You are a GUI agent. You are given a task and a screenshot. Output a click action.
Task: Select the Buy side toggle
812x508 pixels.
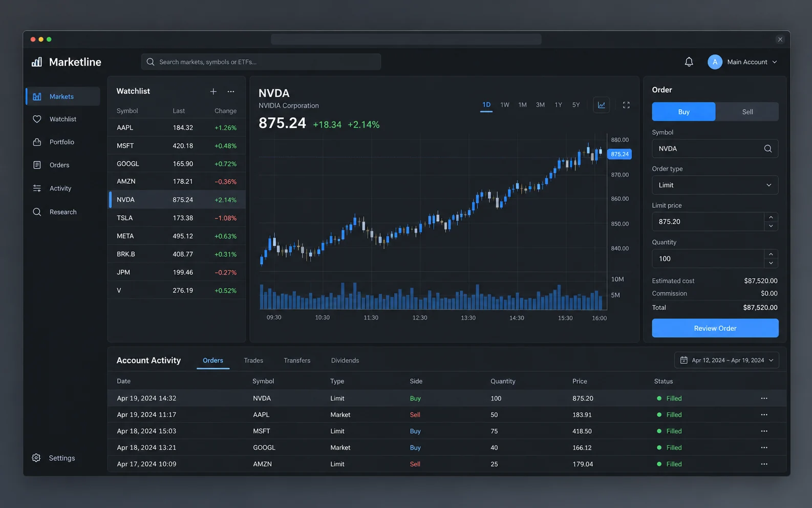tap(683, 112)
